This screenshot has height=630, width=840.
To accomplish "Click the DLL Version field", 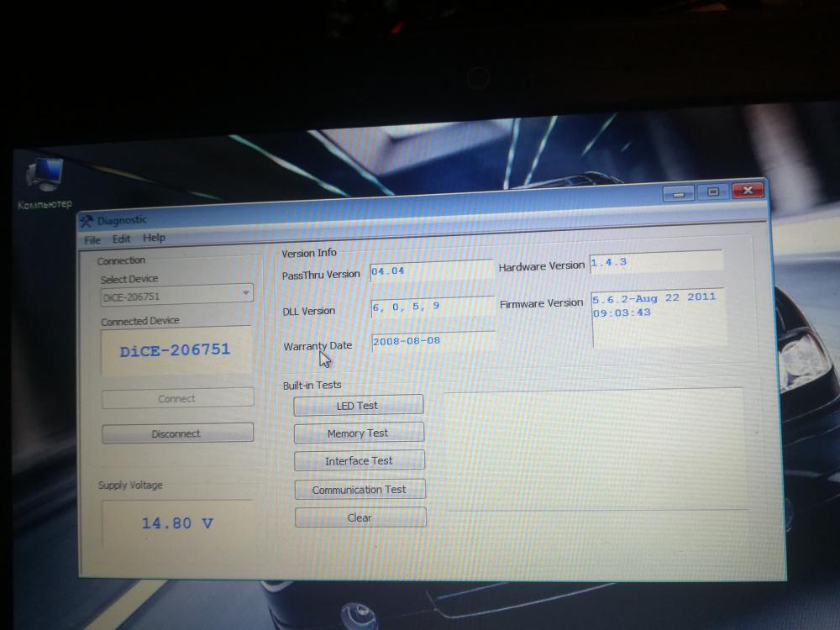I will click(432, 306).
